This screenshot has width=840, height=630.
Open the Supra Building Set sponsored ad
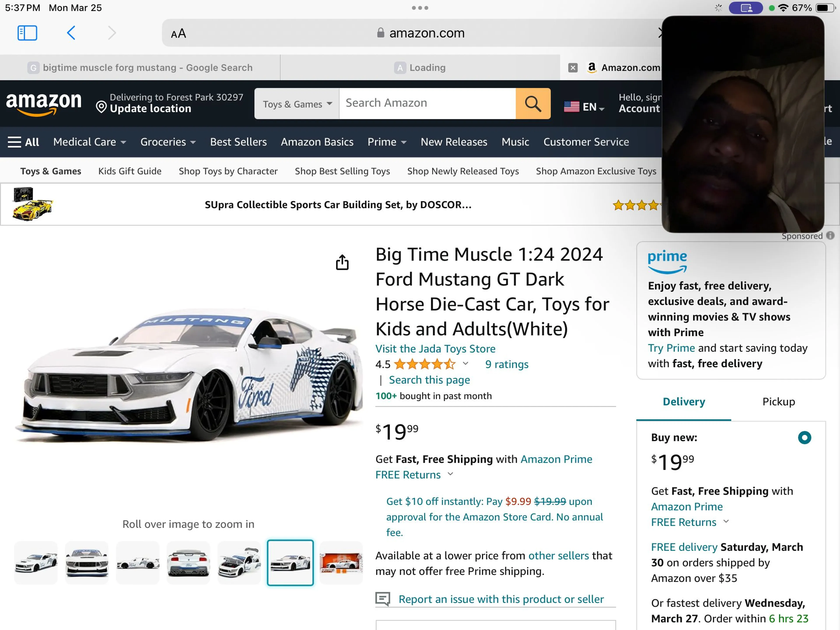pyautogui.click(x=338, y=205)
